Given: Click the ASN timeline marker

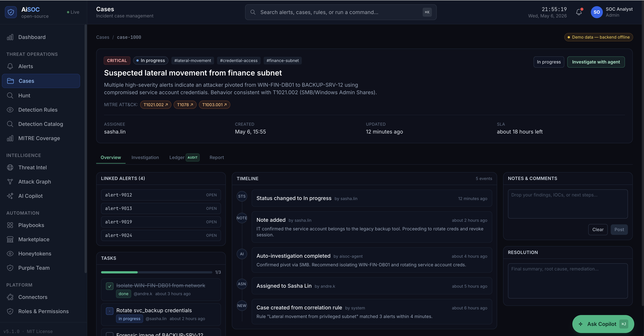Looking at the screenshot, I should (x=242, y=284).
